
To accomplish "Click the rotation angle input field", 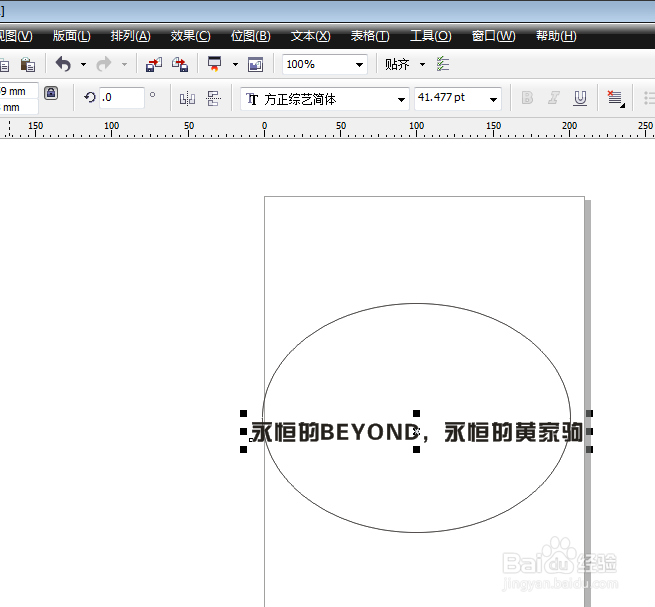I will [122, 98].
